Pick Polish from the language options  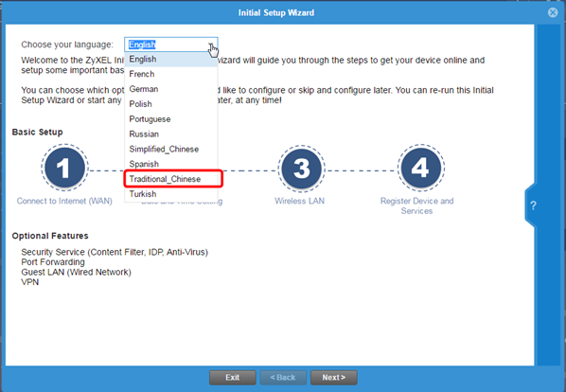(x=171, y=104)
